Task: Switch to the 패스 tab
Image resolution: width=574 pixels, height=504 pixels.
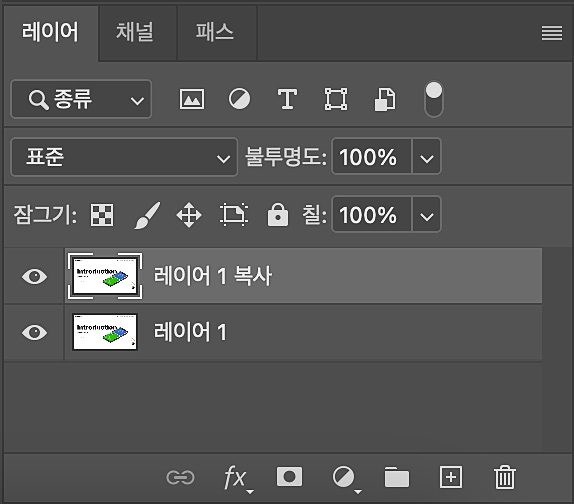Action: pyautogui.click(x=215, y=32)
